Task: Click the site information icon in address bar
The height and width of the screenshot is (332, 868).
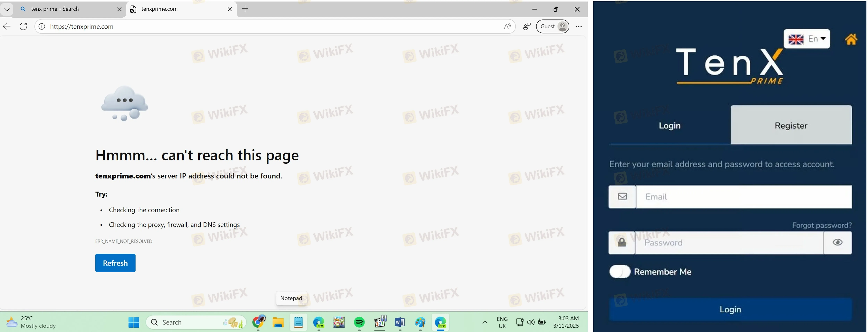Action: [42, 26]
